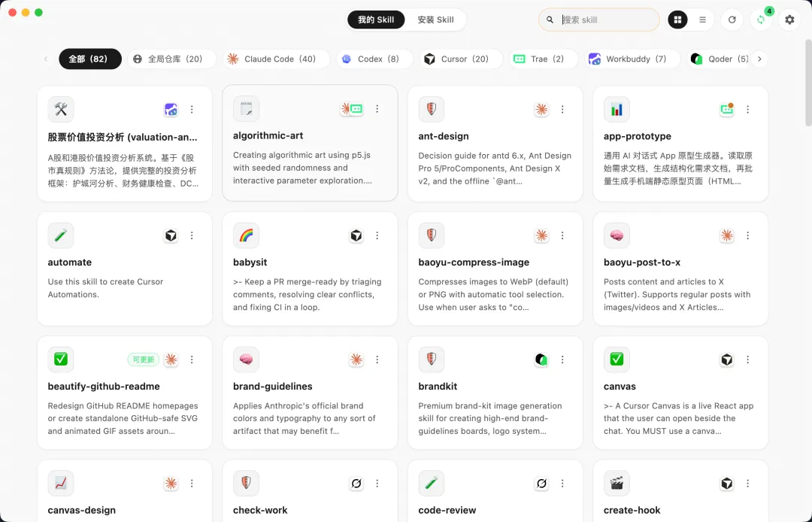Open more menu on check-work card
The height and width of the screenshot is (522, 812).
(x=377, y=483)
